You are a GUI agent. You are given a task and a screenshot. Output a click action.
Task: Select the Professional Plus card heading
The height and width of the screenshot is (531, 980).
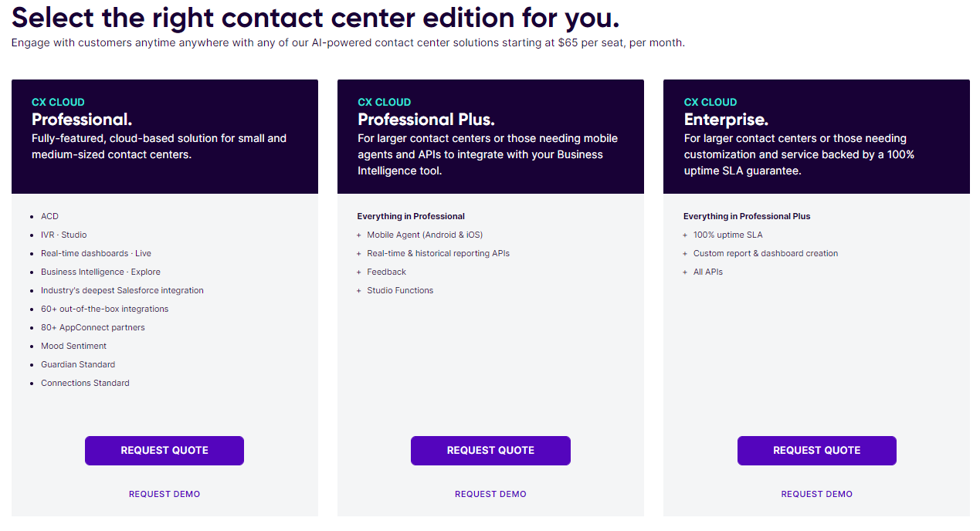426,120
